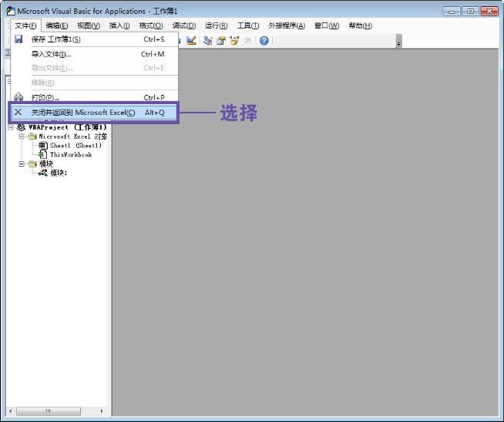Select Microsoft Excel 对象 folder
The width and height of the screenshot is (504, 422).
click(x=73, y=137)
